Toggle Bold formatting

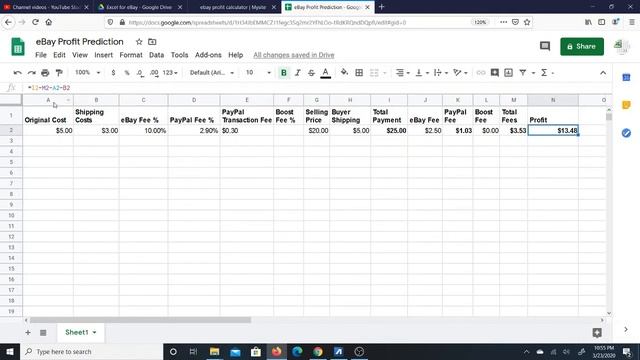pyautogui.click(x=284, y=73)
